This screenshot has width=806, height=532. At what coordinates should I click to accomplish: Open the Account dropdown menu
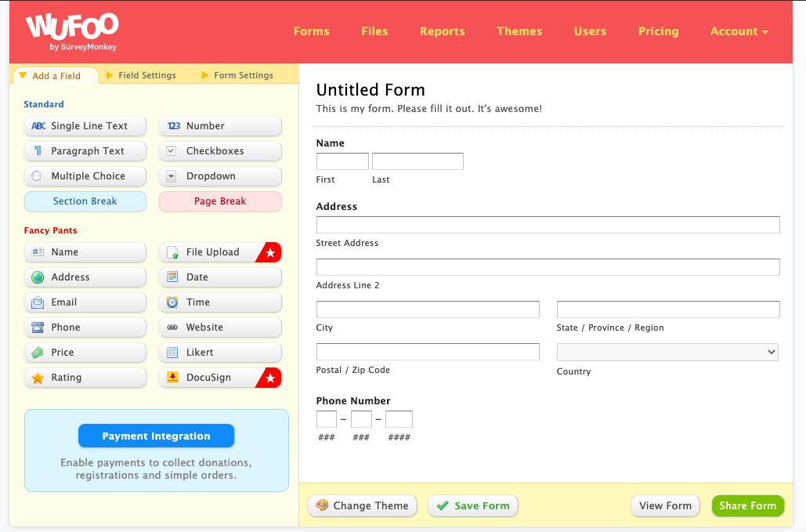tap(739, 31)
